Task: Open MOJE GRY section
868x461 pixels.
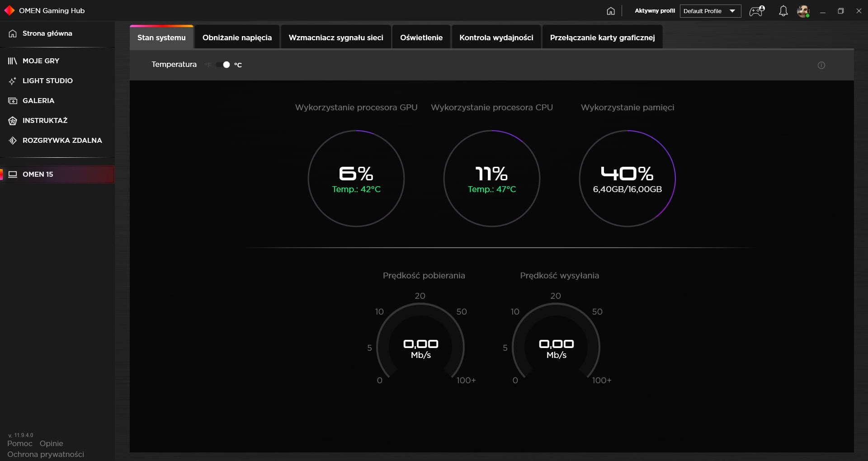Action: [x=57, y=61]
